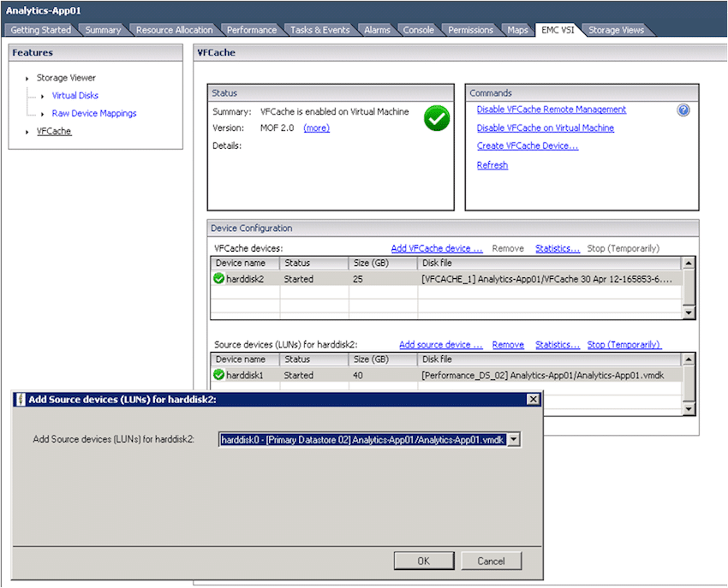Click Create VFCache Device link
This screenshot has width=728, height=588.
(x=528, y=146)
